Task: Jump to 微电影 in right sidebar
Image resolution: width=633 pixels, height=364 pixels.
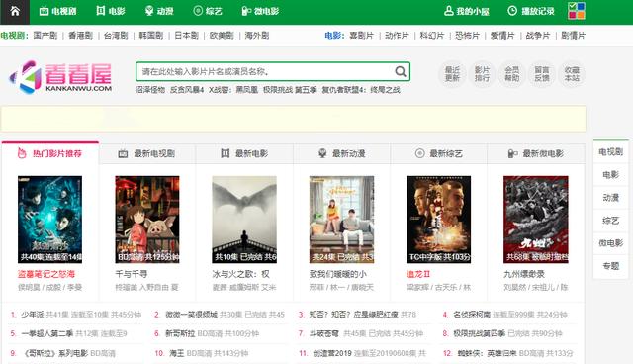Action: pos(611,243)
